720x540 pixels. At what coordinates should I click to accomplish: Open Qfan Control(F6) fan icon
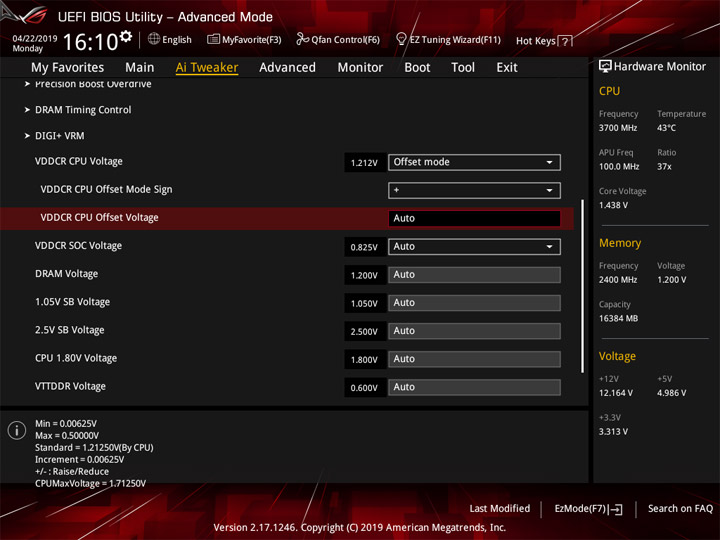point(302,39)
